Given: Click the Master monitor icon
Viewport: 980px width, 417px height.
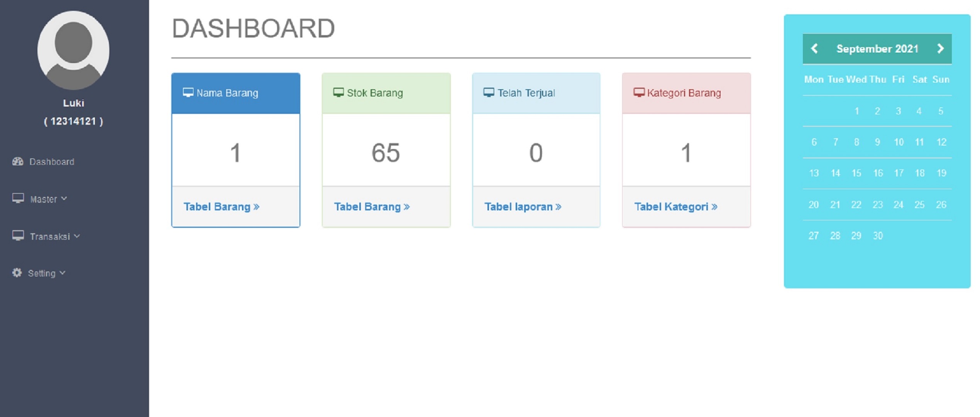Looking at the screenshot, I should 18,198.
